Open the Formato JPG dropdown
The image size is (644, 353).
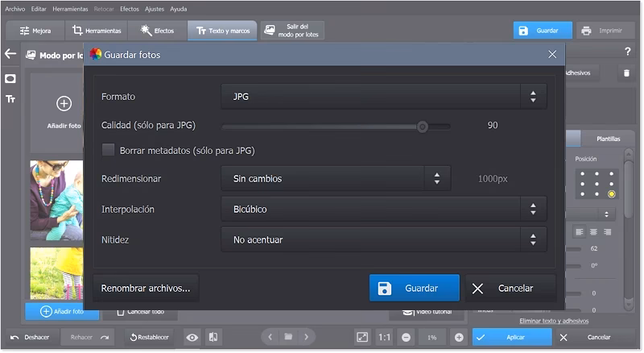click(383, 97)
